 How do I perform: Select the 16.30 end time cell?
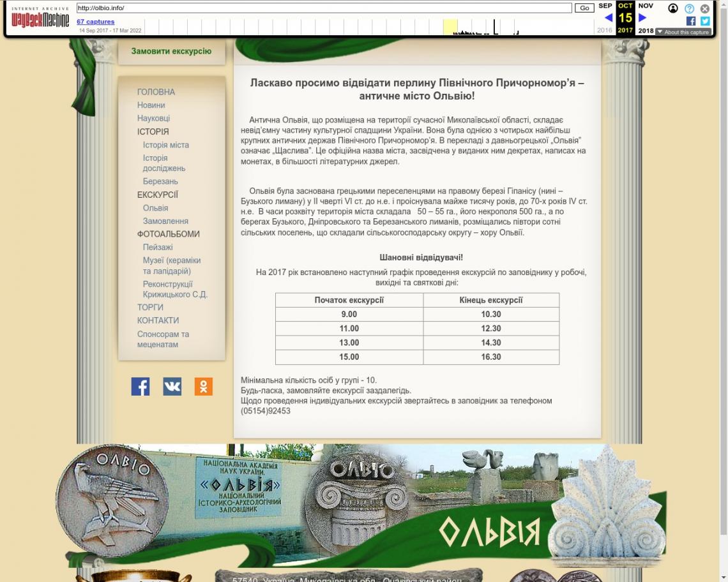pos(491,357)
